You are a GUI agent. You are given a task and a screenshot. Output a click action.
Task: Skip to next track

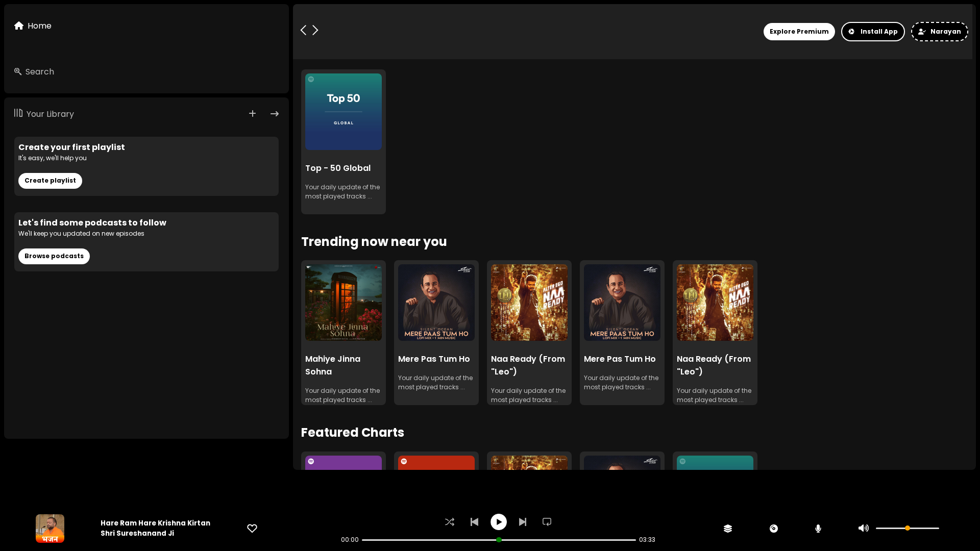(523, 522)
